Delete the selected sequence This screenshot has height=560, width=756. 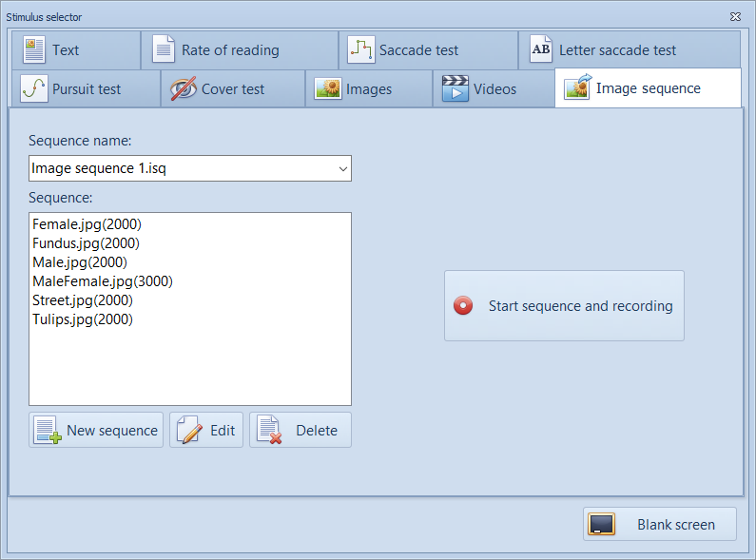pos(300,430)
